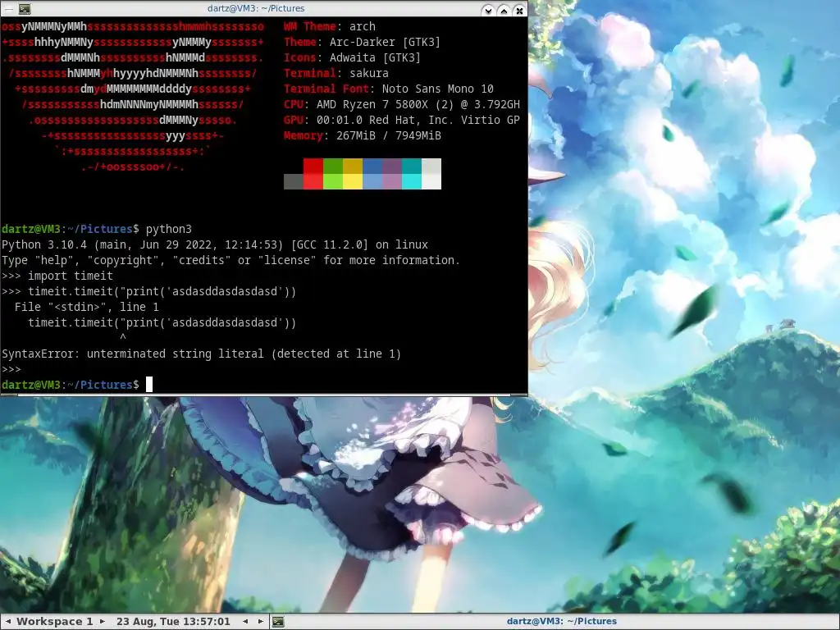Click the pink swatch in bottom row

(392, 181)
